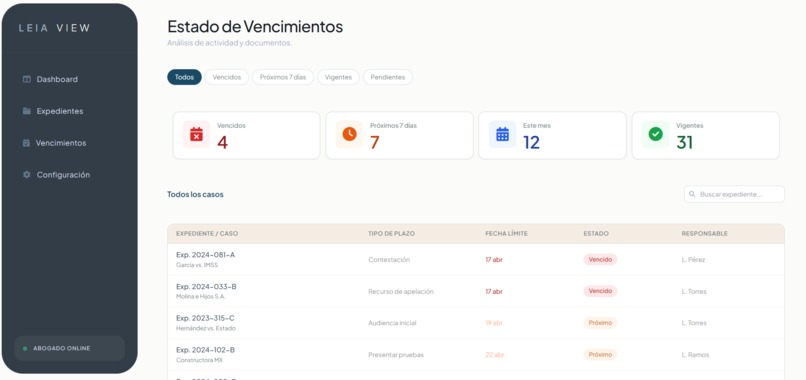Click the LEIA VIEW logo

click(x=54, y=28)
